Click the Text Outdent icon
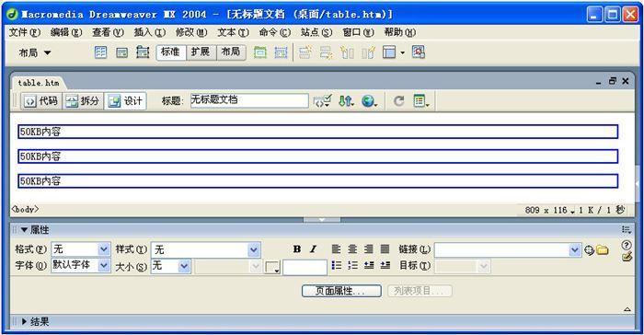644x335 pixels. click(x=369, y=265)
